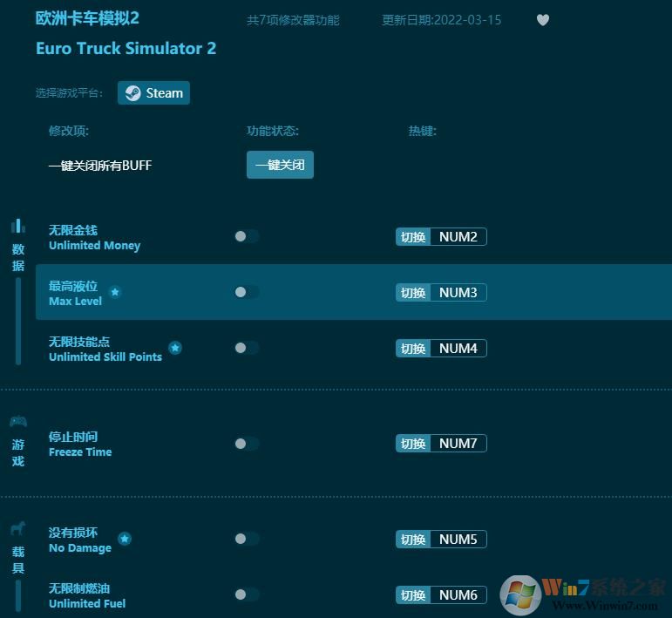Click the 一键关闭 button
This screenshot has width=672, height=618.
[x=280, y=165]
